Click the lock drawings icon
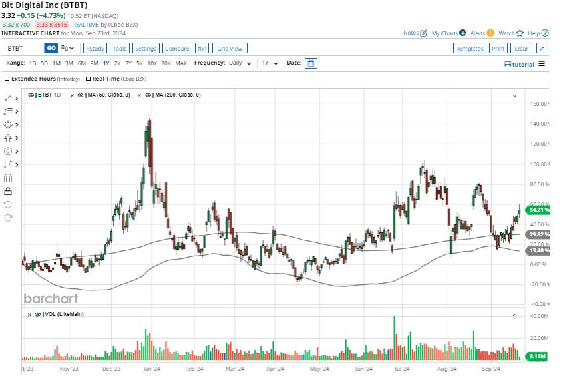 [7, 191]
